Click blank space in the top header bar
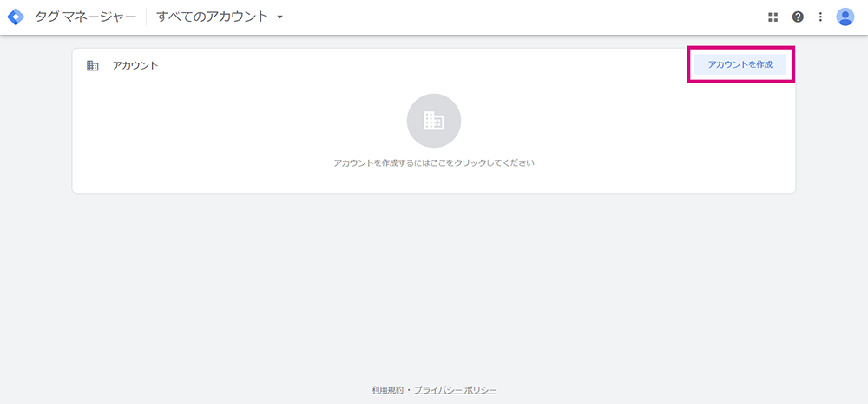Screen dimensions: 868x404 498,17
